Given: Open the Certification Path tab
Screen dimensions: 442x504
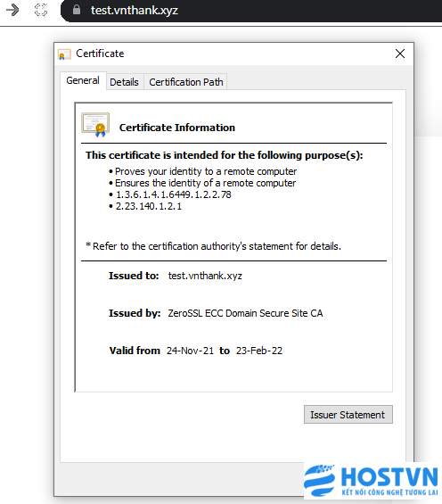Looking at the screenshot, I should 186,82.
